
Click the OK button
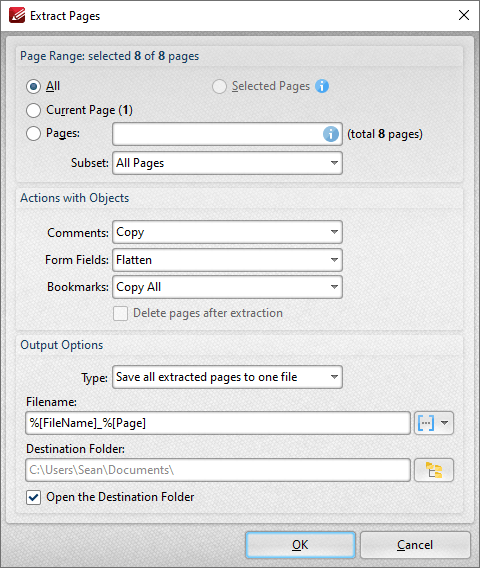pyautogui.click(x=300, y=545)
